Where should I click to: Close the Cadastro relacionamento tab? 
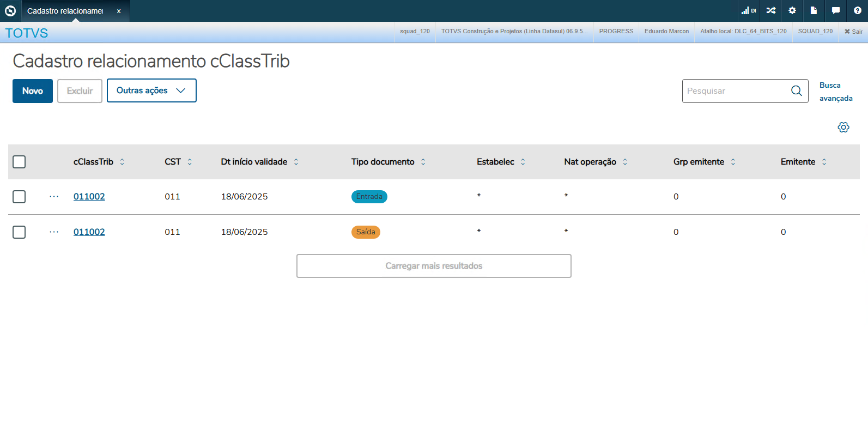pos(119,11)
